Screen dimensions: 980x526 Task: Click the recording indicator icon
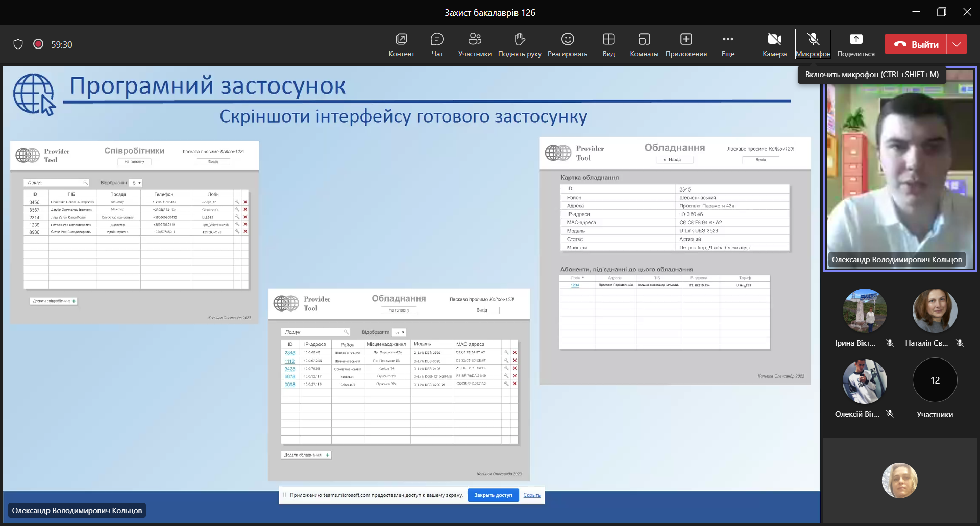(38, 44)
